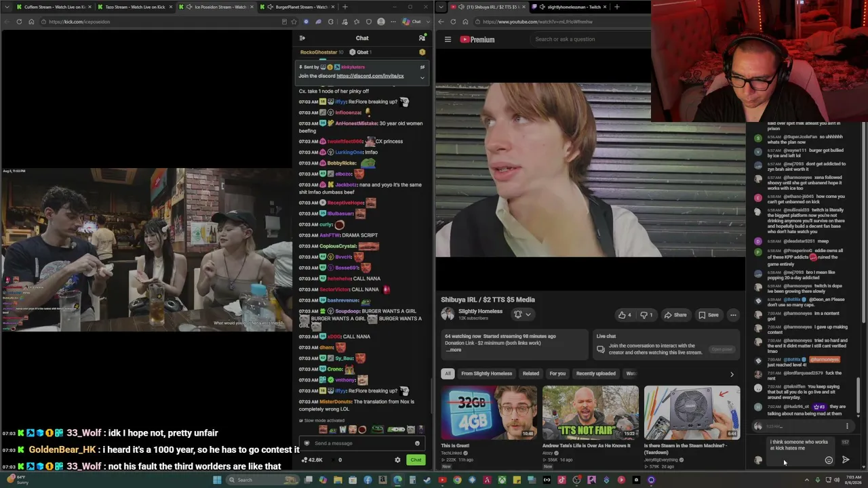Viewport: 868px width, 488px height.
Task: Mute the Shibuya IRL tab audio
Action: pos(462,7)
